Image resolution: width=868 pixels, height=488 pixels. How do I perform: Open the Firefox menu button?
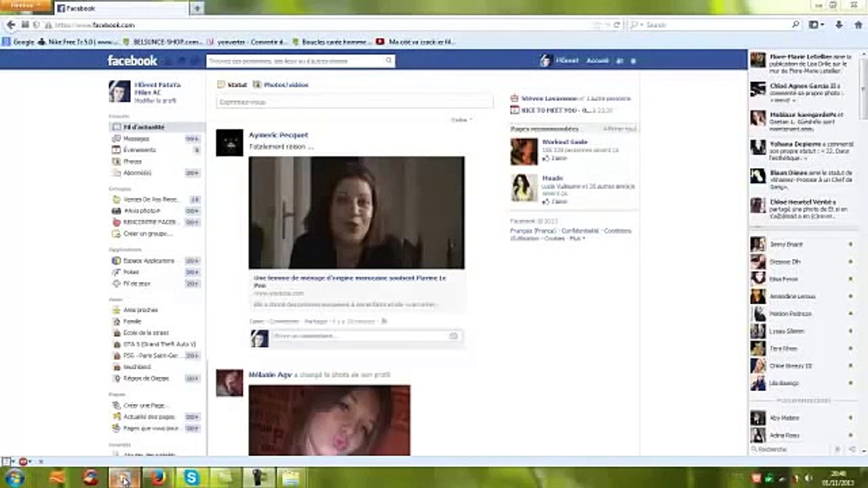[26, 6]
